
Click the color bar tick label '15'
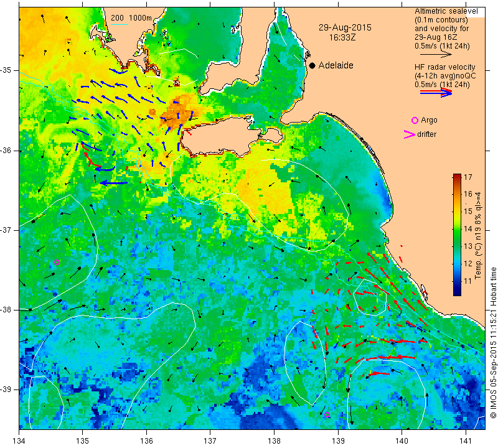coord(468,212)
